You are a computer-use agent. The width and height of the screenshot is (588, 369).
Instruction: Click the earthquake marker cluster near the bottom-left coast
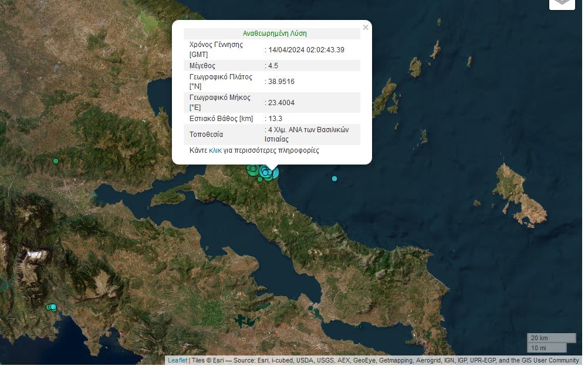51,307
